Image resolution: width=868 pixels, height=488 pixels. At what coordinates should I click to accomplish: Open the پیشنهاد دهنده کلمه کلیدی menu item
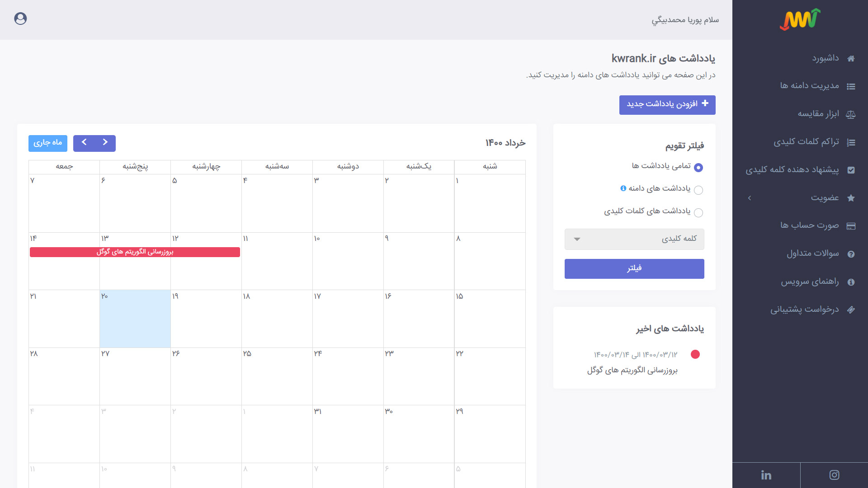click(800, 170)
